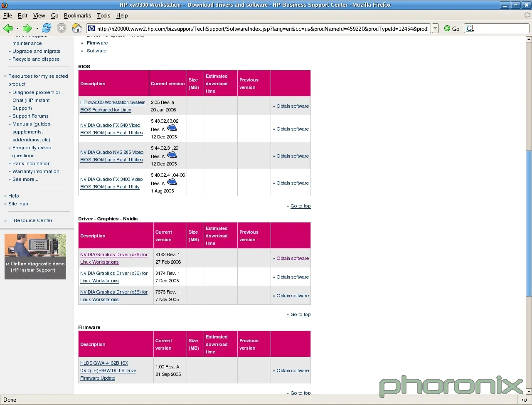The width and height of the screenshot is (532, 405).
Task: Expand the address bar URL history dropdown
Action: [435, 28]
